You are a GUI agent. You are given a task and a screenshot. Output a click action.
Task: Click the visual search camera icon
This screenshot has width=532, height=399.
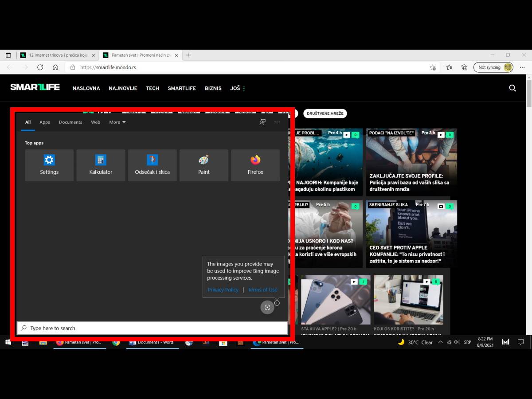point(267,307)
